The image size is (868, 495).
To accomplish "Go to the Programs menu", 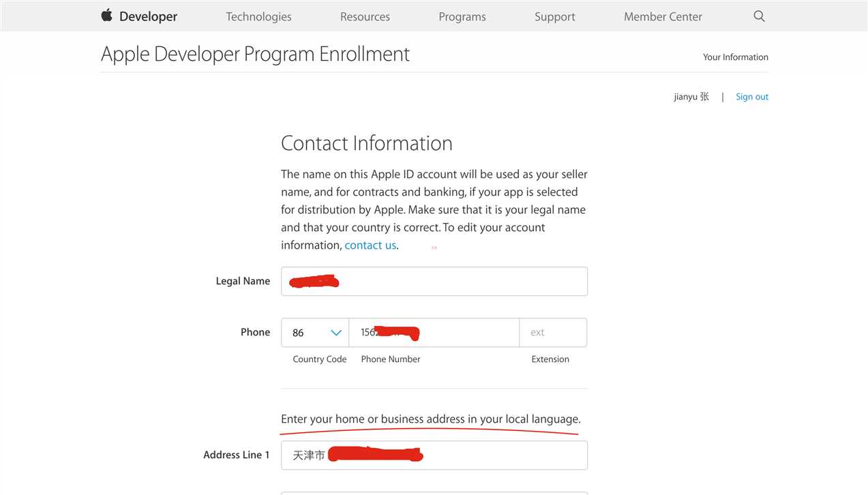I will [462, 16].
